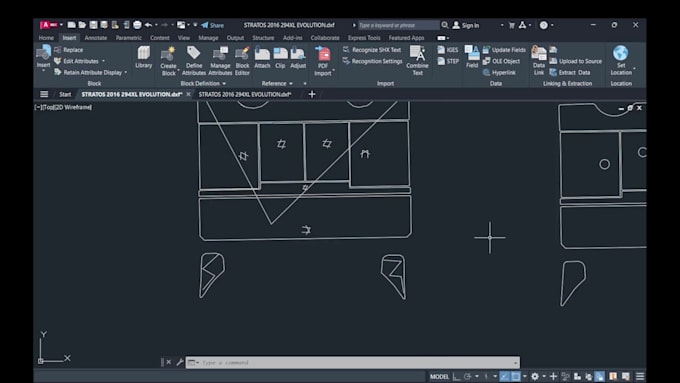The height and width of the screenshot is (383, 680).
Task: Click the Field icon in Data panel
Action: pyautogui.click(x=472, y=53)
